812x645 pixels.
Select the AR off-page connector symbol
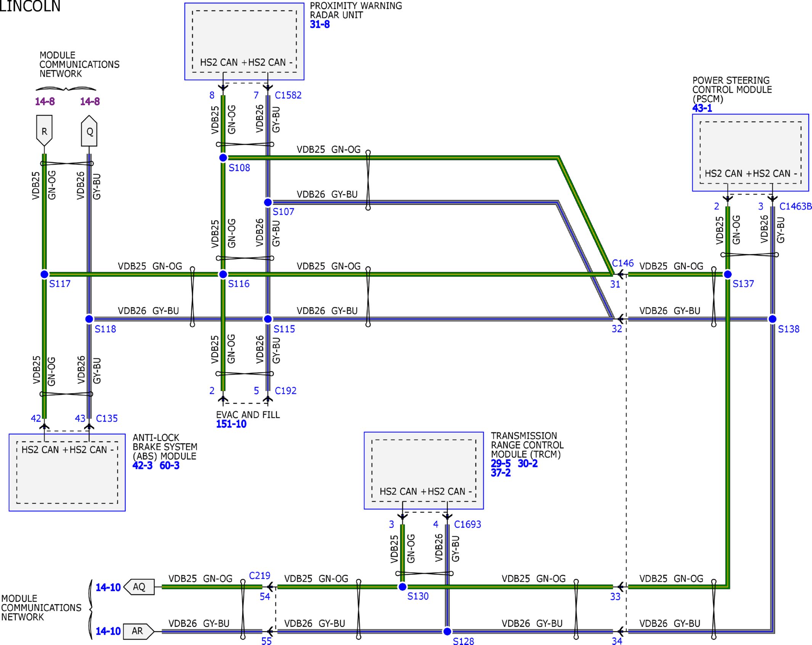[x=139, y=631]
